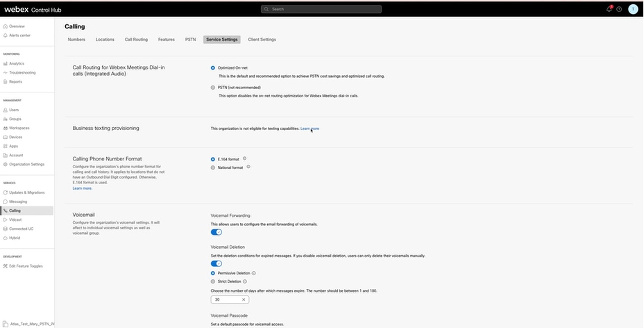
Task: Click the Updates & Migrations icon
Action: click(x=6, y=192)
